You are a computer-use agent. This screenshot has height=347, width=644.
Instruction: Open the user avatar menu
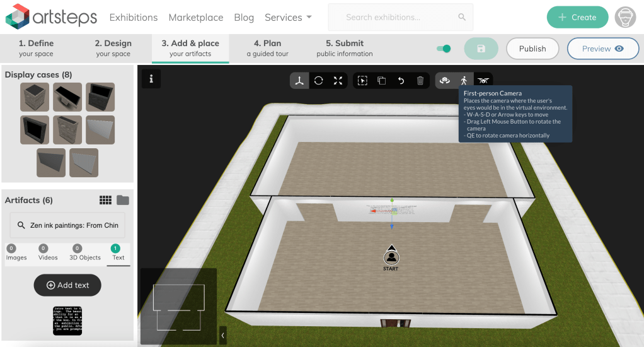625,17
